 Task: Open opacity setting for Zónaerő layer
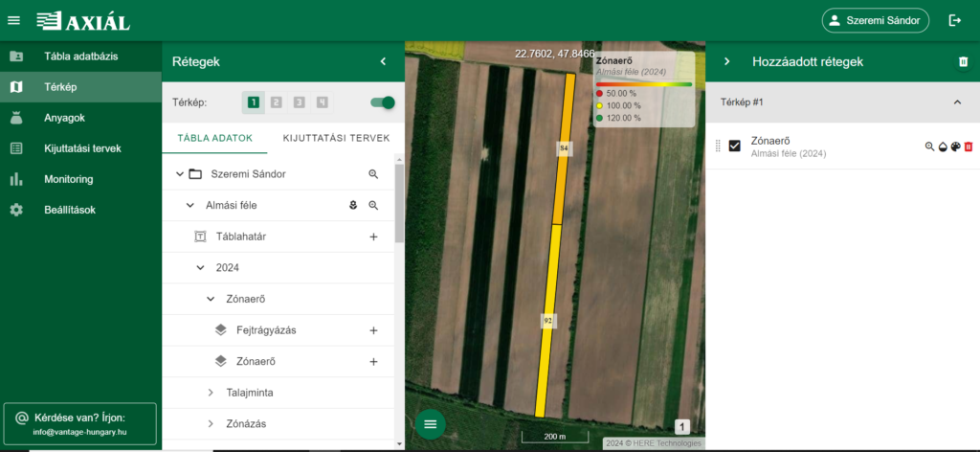(x=942, y=147)
